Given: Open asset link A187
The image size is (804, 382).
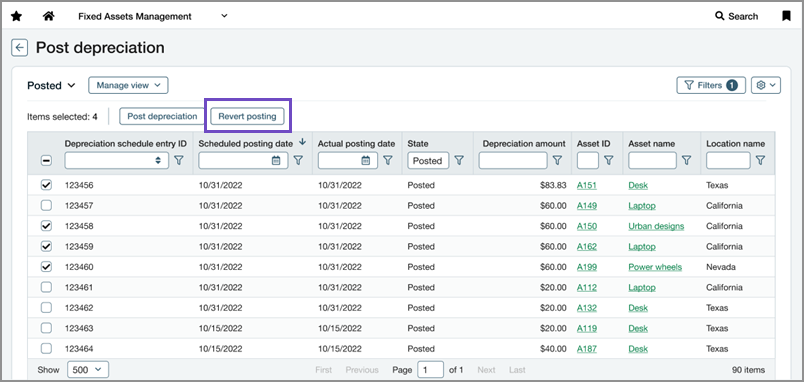Looking at the screenshot, I should [587, 349].
